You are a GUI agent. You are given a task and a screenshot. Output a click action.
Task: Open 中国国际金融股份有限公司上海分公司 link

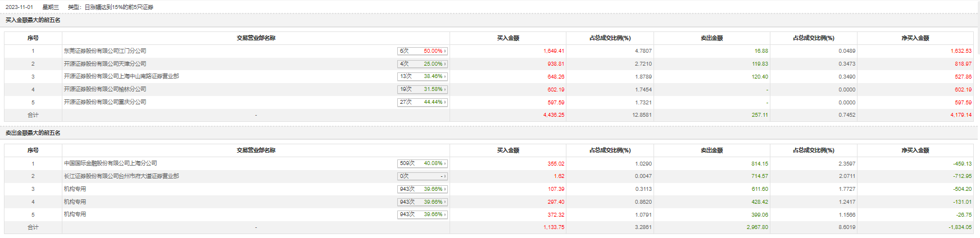point(111,163)
